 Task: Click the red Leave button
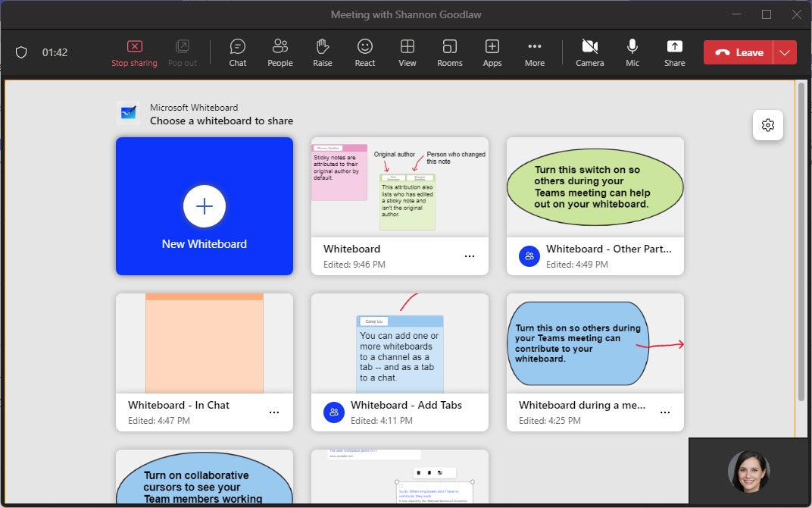(x=739, y=52)
